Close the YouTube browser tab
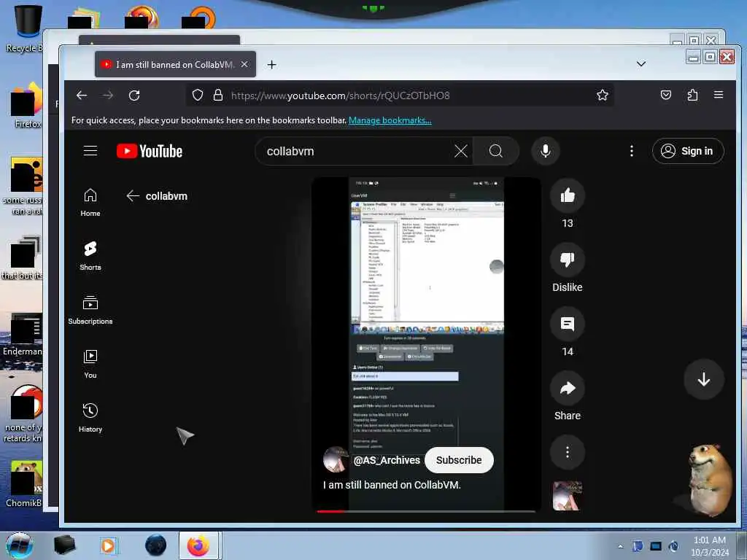This screenshot has height=560, width=747. point(244,64)
